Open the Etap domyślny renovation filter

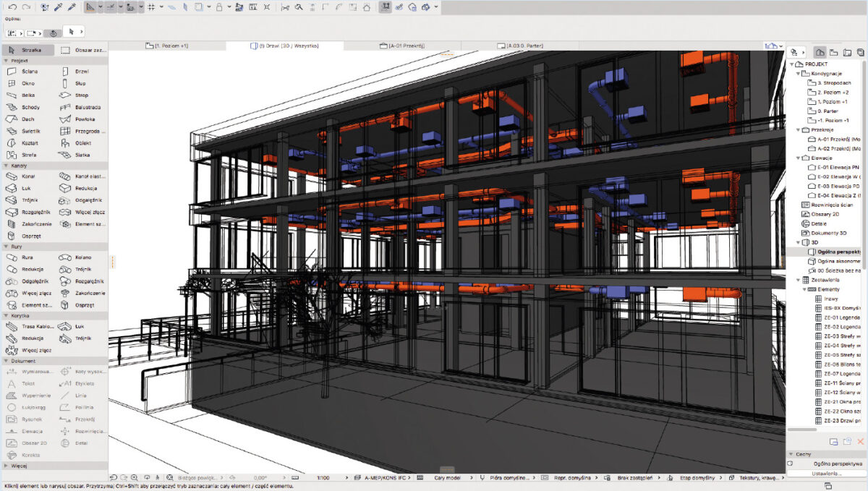(x=697, y=478)
